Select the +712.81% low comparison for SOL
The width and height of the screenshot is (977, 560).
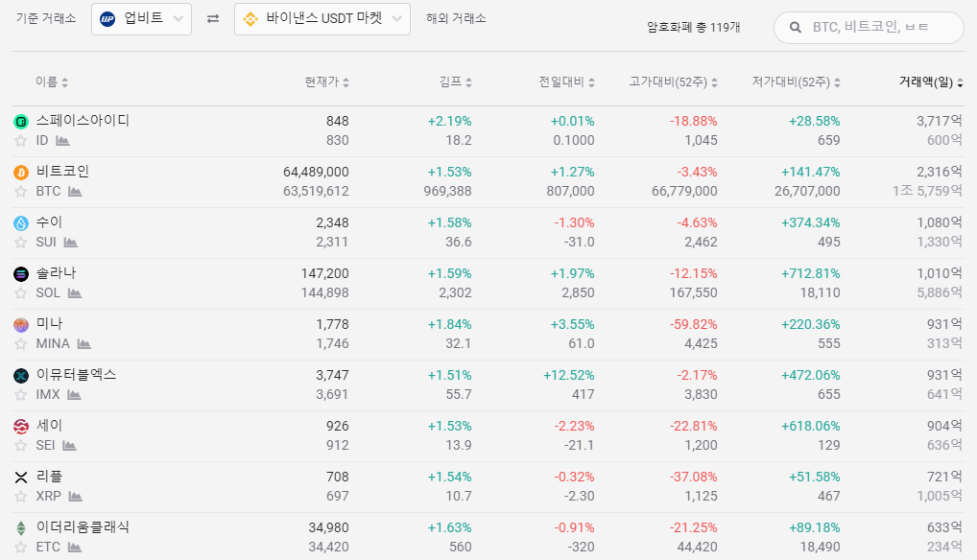pyautogui.click(x=811, y=274)
